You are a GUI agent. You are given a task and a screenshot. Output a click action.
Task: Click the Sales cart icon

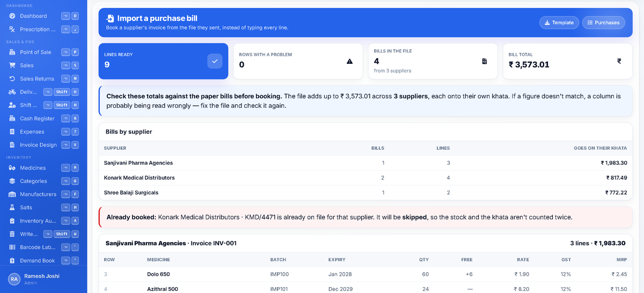point(12,65)
